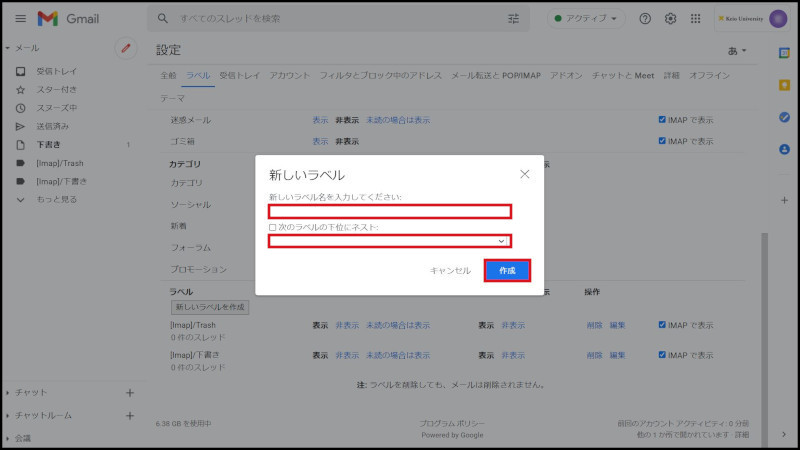Screen dimensions: 800x450
Task: Switch to the 受信トレイ settings tab
Action: tap(239, 76)
